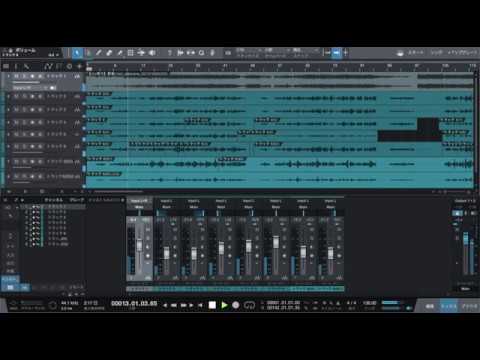The image size is (480, 360).
Task: Open the track list icon
Action: pos(6,67)
